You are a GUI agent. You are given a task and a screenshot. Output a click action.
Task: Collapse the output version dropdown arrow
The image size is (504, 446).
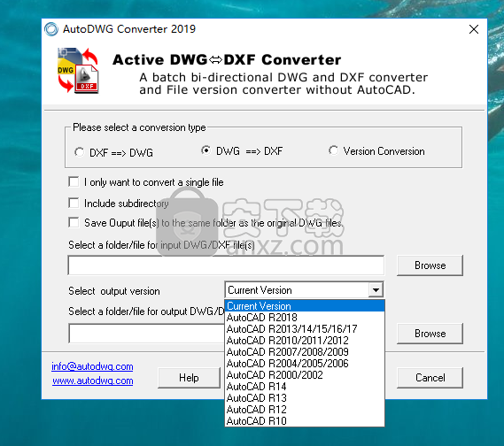pyautogui.click(x=376, y=290)
